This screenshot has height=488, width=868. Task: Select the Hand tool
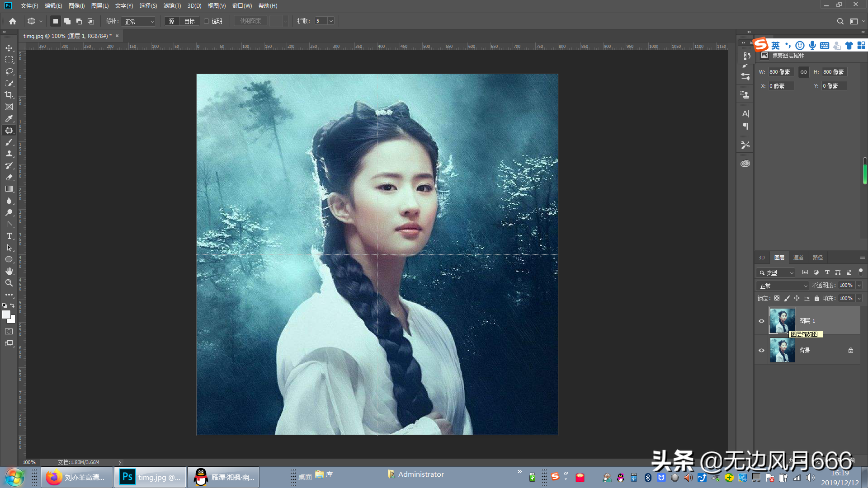9,271
